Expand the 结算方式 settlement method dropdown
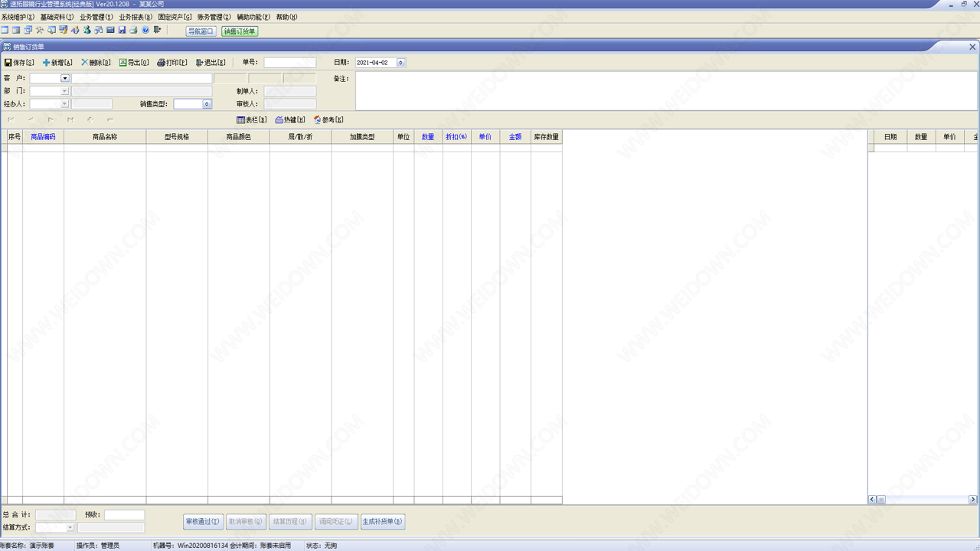The image size is (980, 551). 70,527
